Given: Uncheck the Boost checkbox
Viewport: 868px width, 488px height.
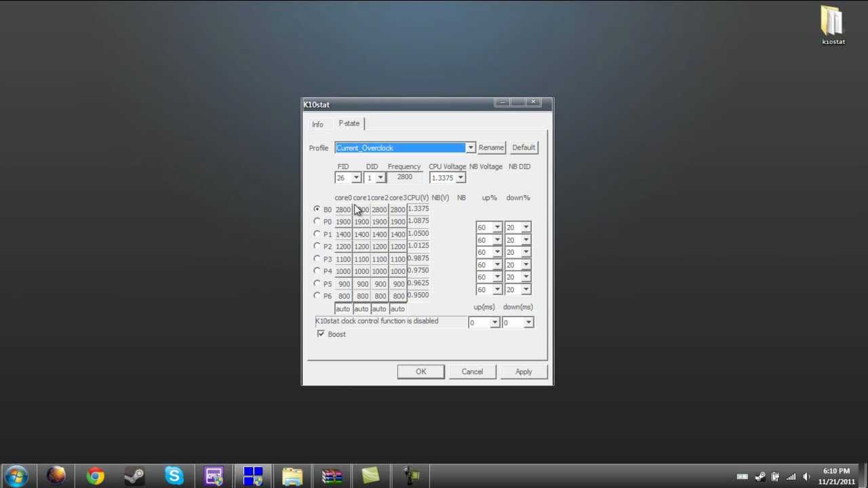Looking at the screenshot, I should pos(321,334).
